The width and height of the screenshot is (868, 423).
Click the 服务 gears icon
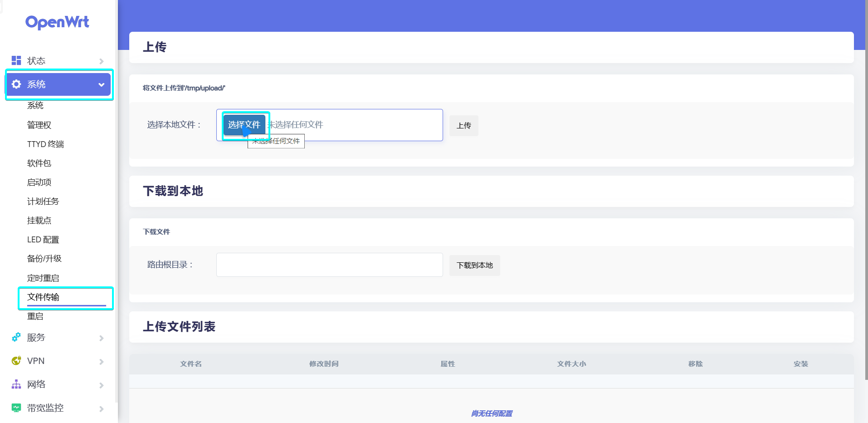[x=16, y=337]
